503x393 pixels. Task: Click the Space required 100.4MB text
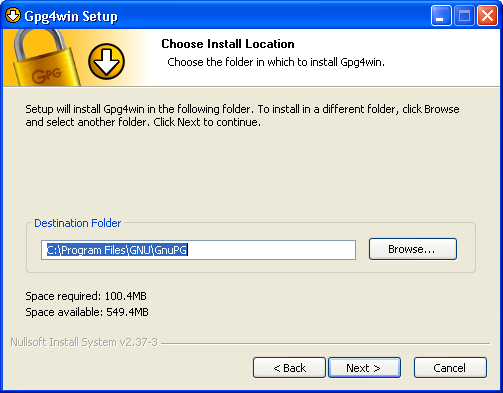pos(86,296)
